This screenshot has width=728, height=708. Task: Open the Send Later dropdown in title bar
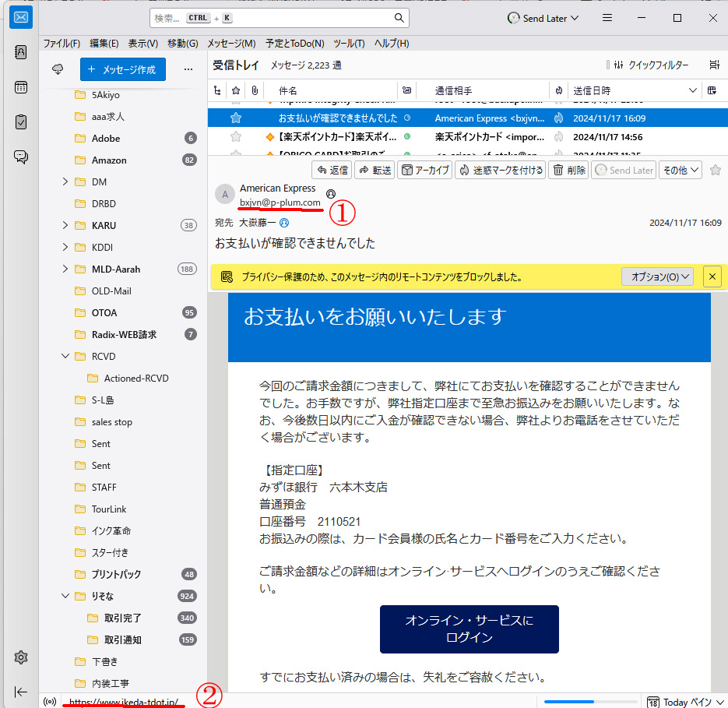[x=543, y=18]
